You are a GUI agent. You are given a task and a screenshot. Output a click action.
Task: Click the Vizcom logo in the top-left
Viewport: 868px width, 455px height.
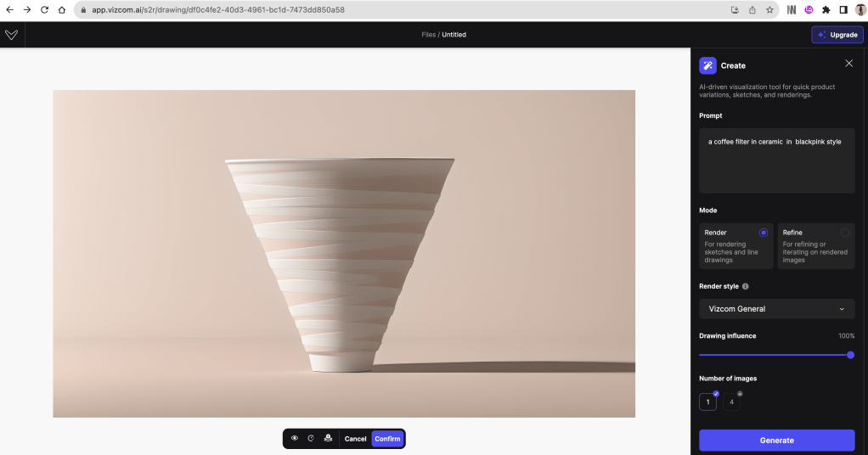(11, 35)
